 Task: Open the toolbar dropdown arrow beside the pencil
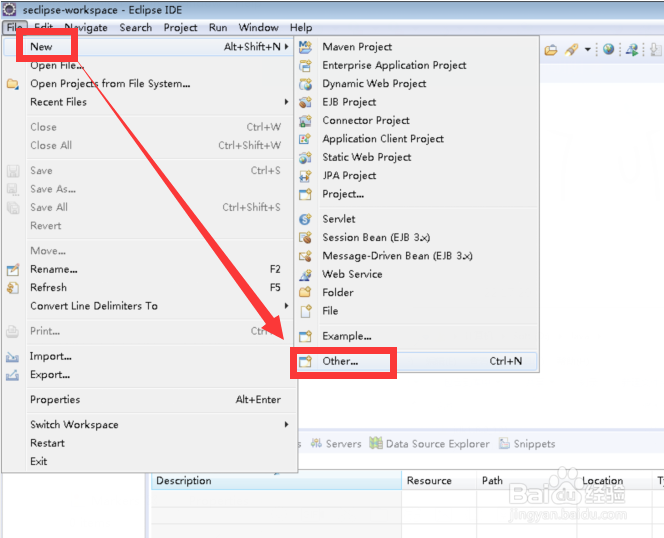[x=588, y=50]
